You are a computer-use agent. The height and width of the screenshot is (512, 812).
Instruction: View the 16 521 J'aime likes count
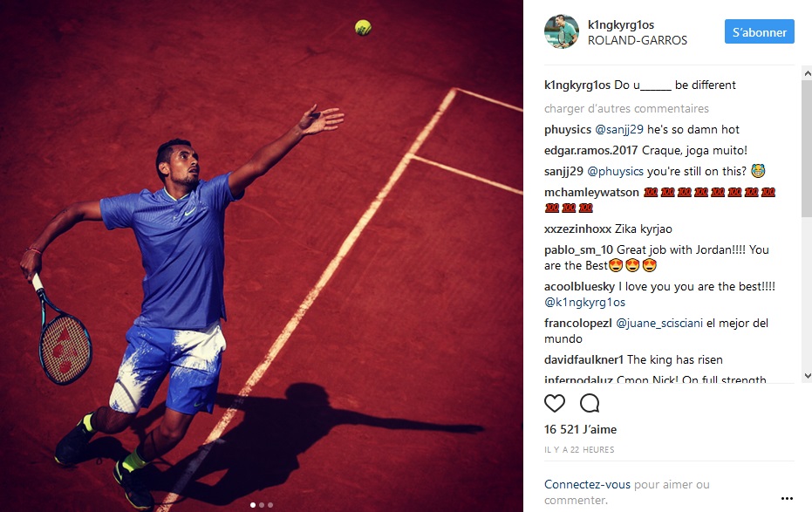click(x=581, y=429)
